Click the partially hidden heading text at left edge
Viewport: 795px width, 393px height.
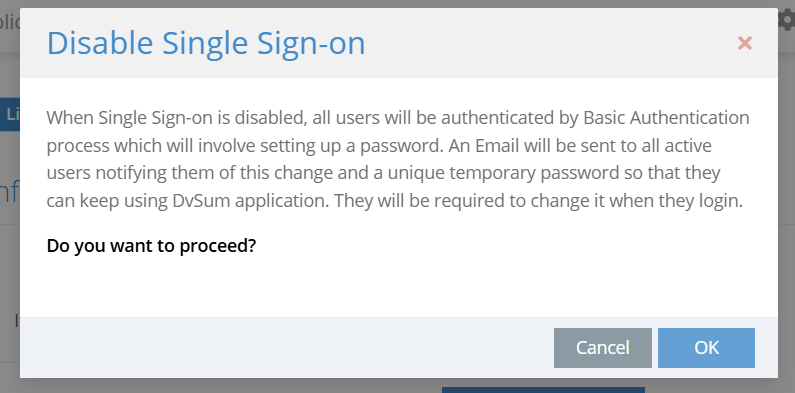(x=10, y=195)
